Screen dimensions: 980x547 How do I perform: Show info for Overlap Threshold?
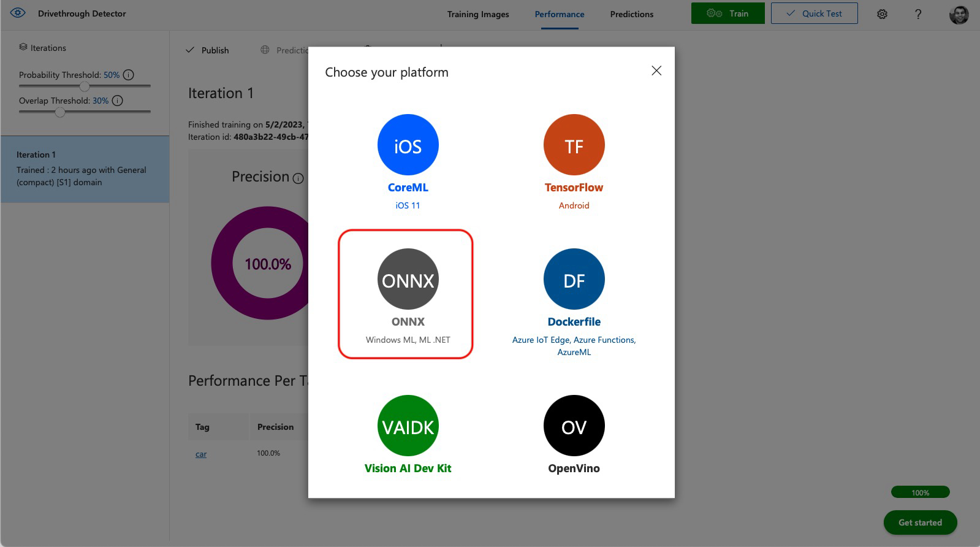(118, 101)
